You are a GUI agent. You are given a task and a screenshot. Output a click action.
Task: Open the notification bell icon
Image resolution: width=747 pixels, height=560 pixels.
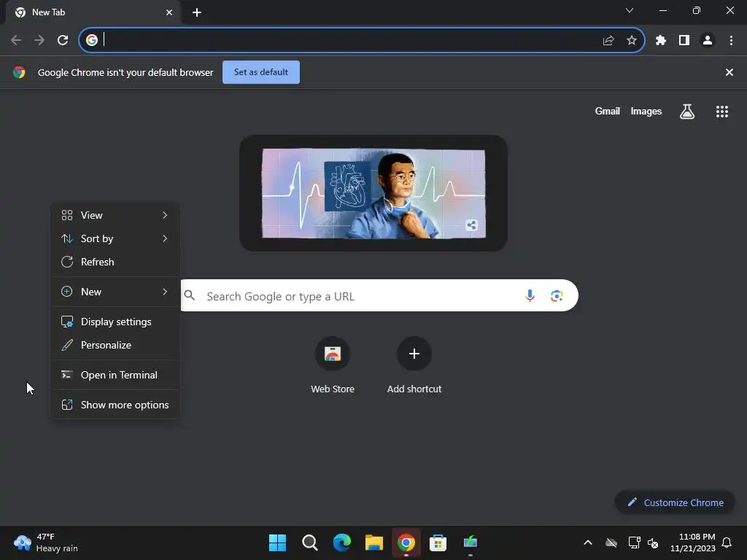click(727, 542)
